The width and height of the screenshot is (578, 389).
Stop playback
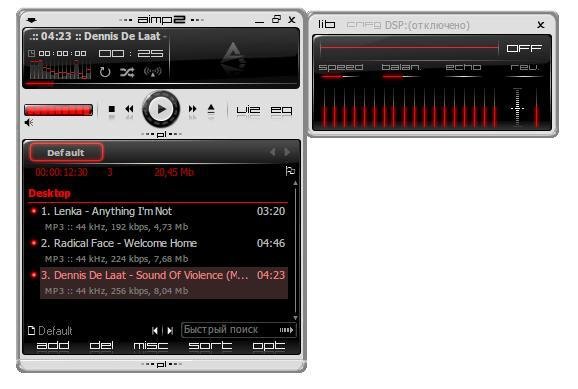click(112, 109)
